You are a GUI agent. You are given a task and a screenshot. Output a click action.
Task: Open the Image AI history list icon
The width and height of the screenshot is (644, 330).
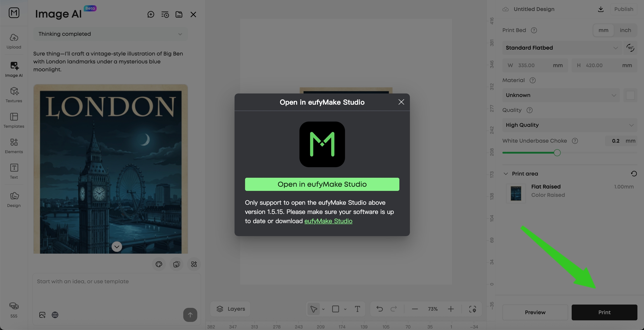coord(165,14)
